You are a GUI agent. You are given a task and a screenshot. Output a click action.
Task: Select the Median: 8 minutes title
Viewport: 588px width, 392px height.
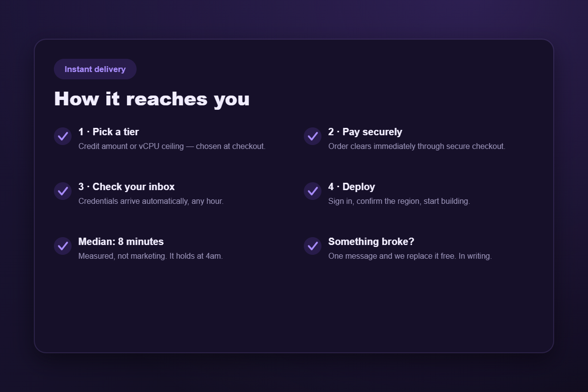click(121, 242)
